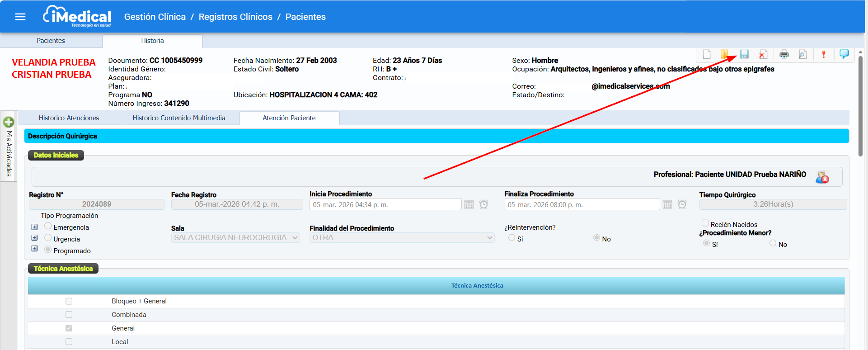Screen dimensions: 868x350
Task: Tick the Combinada anesthetic technique checkbox
Action: 69,315
